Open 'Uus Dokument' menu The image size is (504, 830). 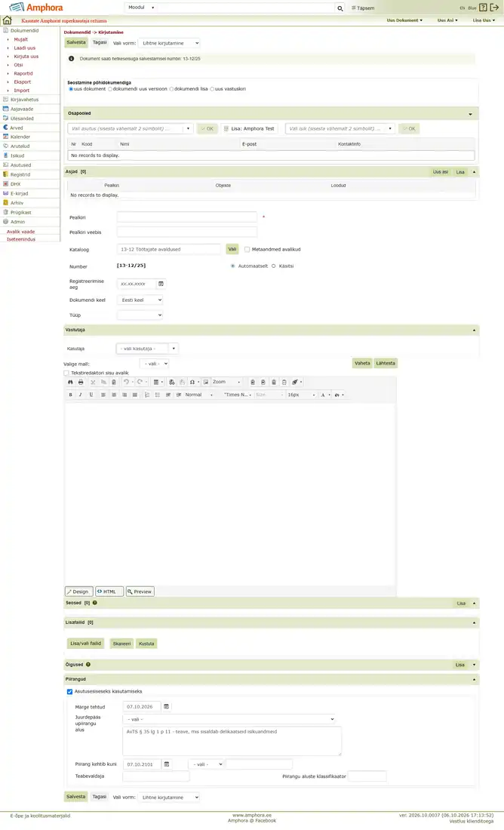404,20
